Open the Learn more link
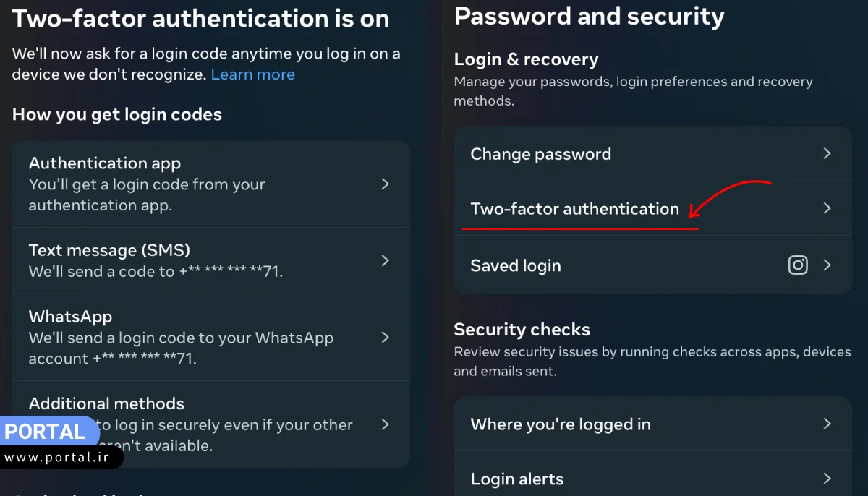868x496 pixels. click(252, 74)
